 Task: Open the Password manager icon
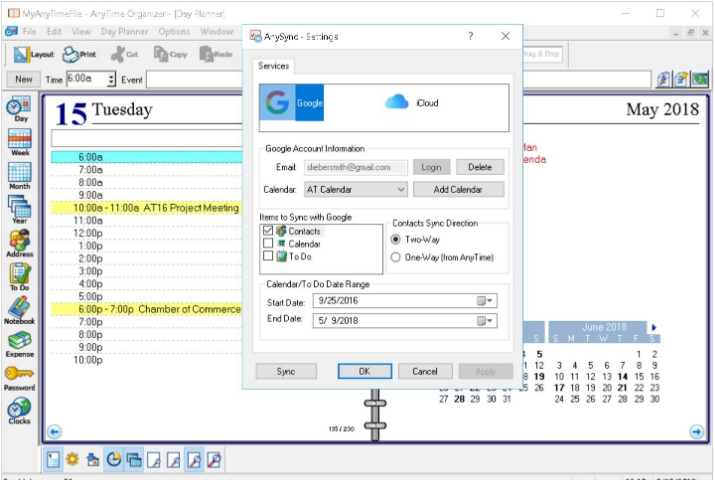point(20,378)
